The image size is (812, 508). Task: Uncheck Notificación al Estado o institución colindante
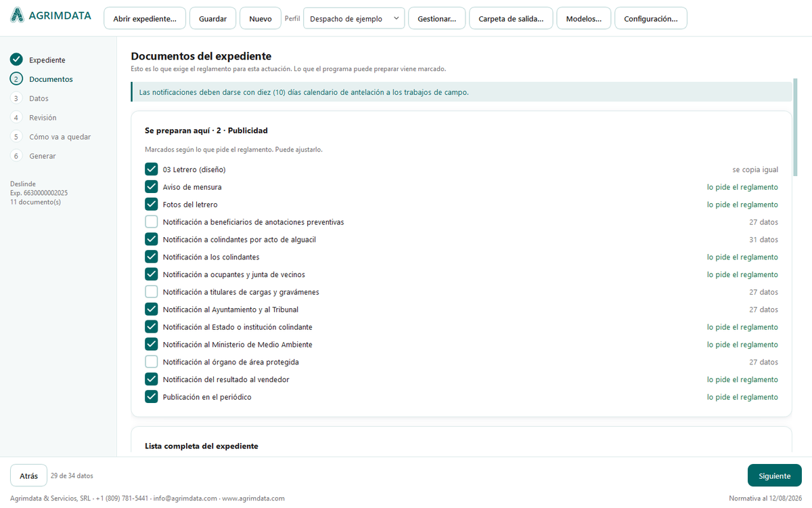click(152, 327)
